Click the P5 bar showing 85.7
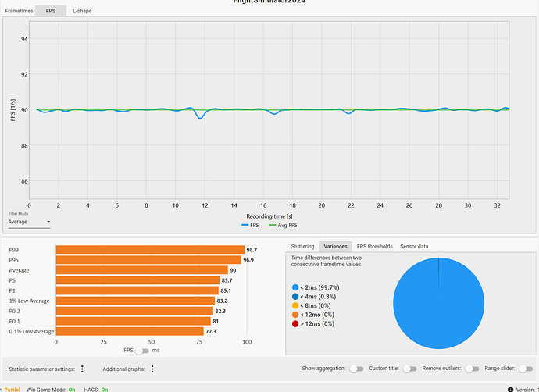Image resolution: width=539 pixels, height=392 pixels. coord(137,280)
